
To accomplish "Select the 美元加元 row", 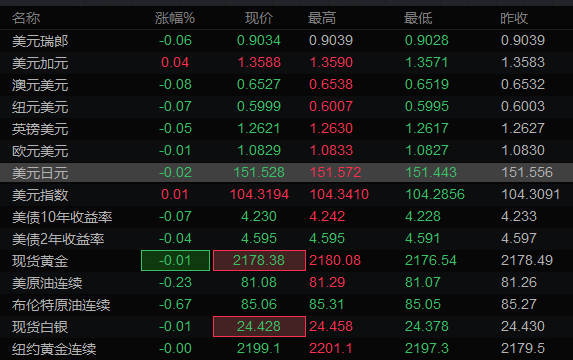I will [x=286, y=62].
